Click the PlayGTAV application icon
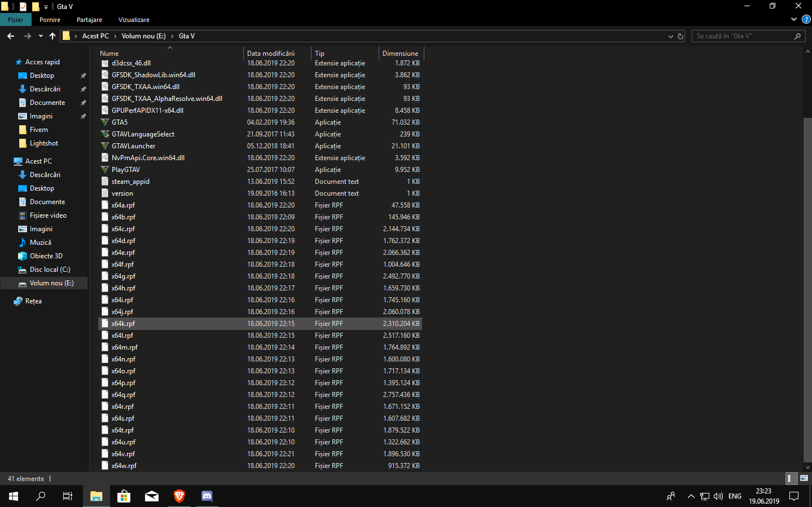Screen dimensions: 812x507 pos(105,170)
